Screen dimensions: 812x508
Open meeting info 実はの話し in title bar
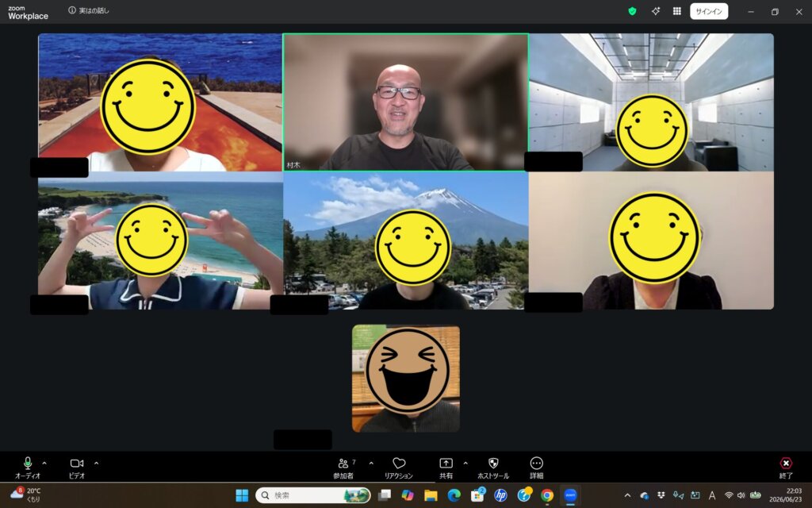pos(89,10)
